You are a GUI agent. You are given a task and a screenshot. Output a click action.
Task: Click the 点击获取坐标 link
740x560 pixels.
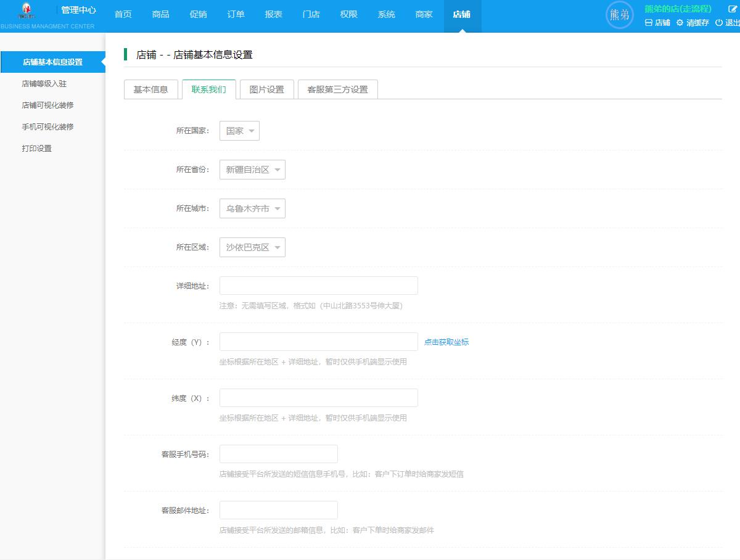(x=446, y=342)
